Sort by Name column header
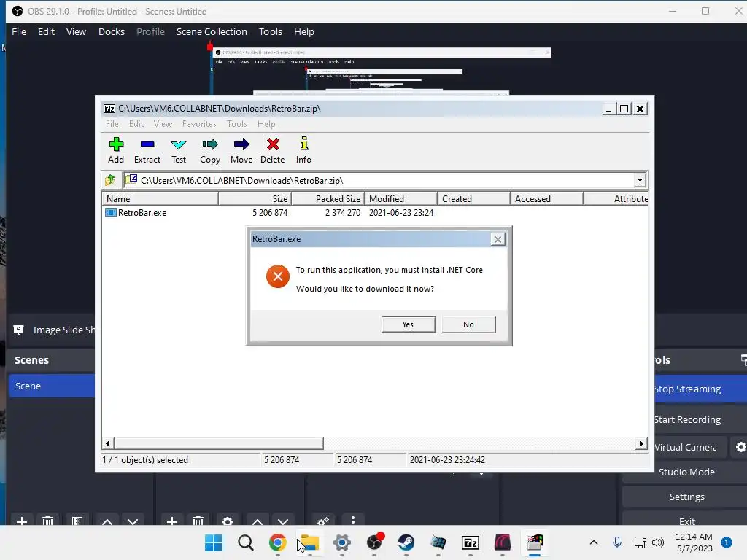 (160, 198)
